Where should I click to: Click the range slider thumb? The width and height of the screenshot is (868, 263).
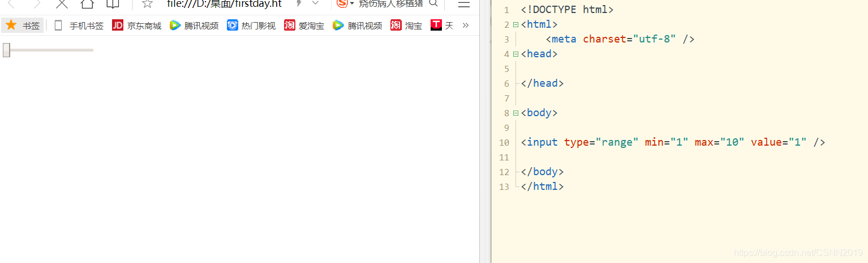(x=6, y=50)
